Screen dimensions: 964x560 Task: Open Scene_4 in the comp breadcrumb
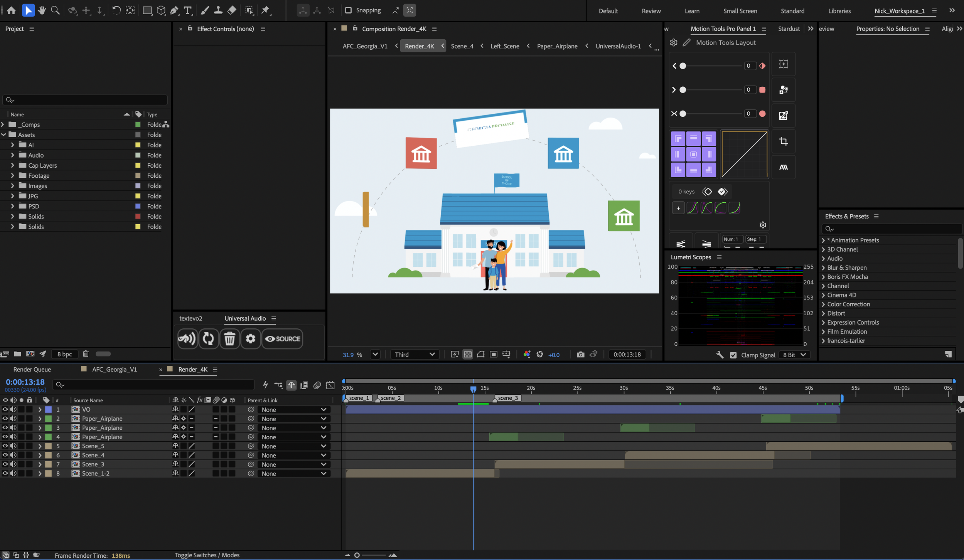click(x=462, y=46)
